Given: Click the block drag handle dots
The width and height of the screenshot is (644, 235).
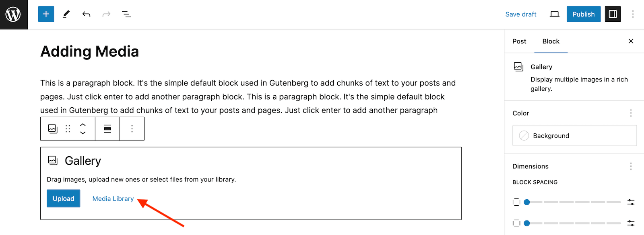Looking at the screenshot, I should click(68, 129).
